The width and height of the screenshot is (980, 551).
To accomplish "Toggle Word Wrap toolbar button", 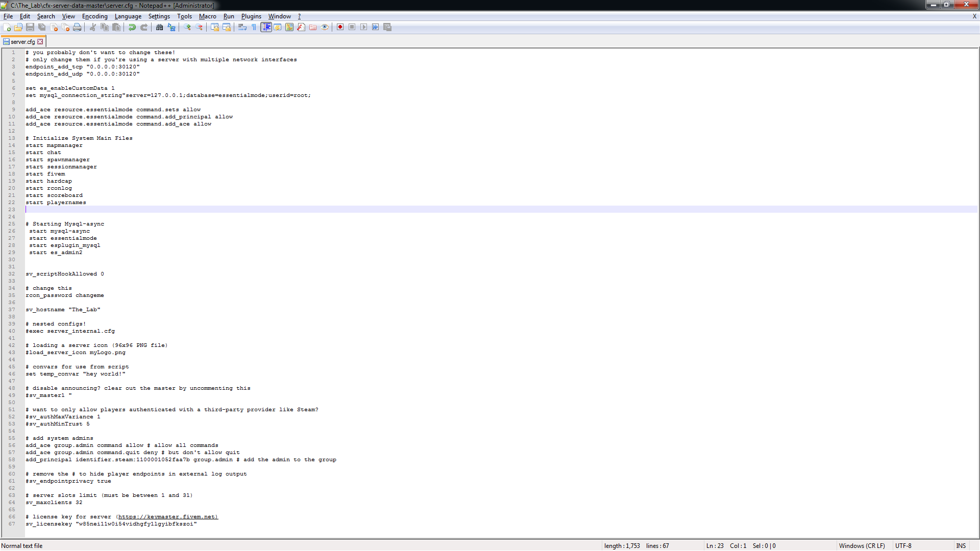I will [x=242, y=27].
